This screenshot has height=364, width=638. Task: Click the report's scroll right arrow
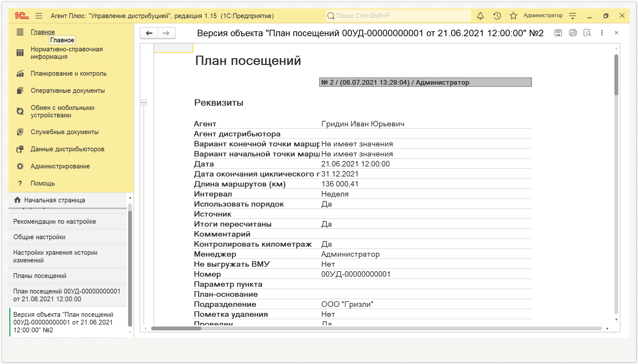click(x=607, y=328)
